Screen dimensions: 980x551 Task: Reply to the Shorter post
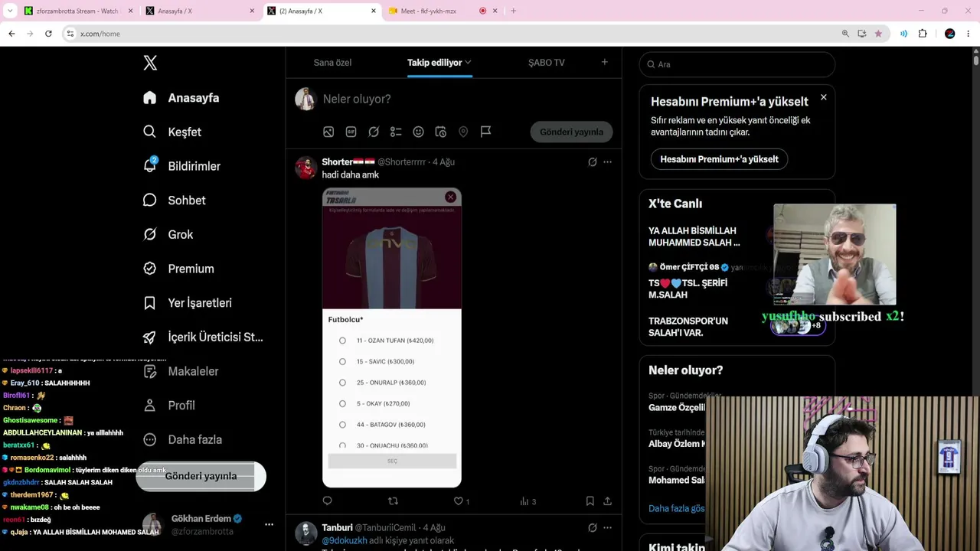(327, 501)
